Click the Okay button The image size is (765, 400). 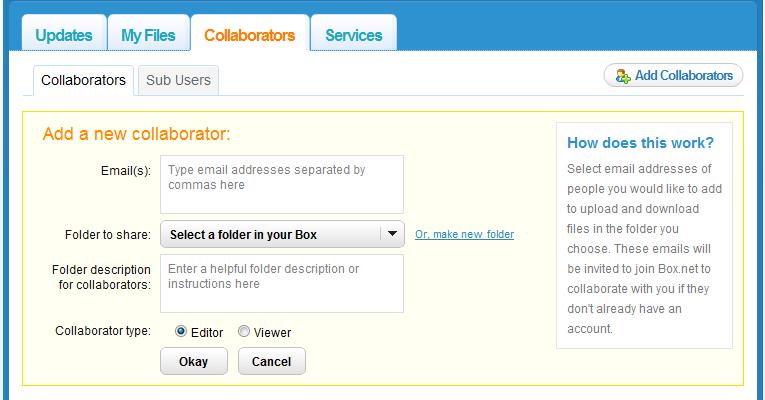click(194, 361)
